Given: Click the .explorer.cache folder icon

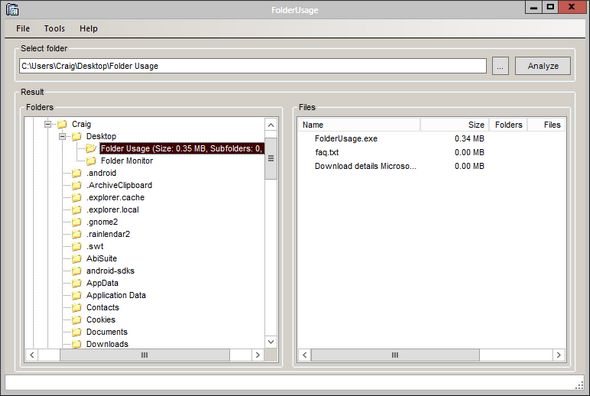Looking at the screenshot, I should (76, 197).
